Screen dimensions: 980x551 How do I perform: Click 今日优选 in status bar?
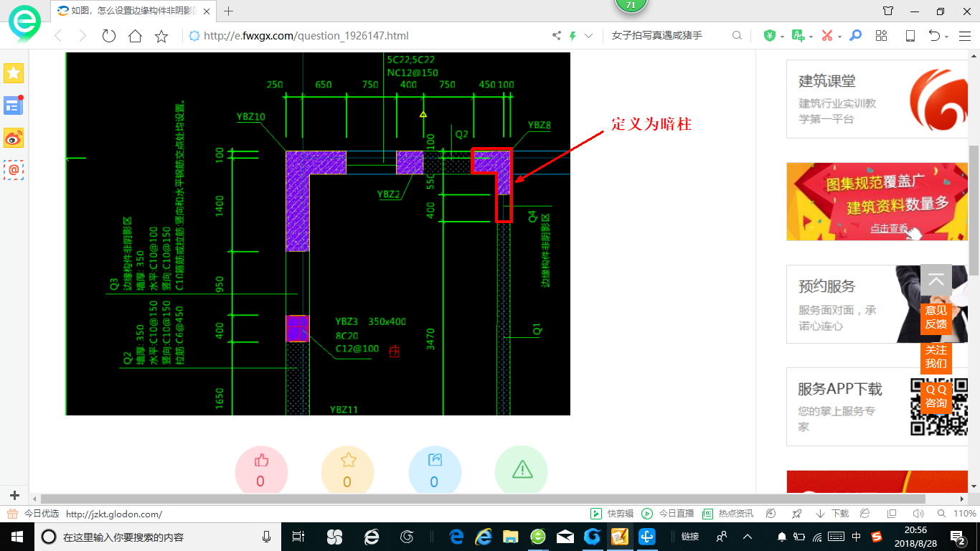(x=33, y=514)
